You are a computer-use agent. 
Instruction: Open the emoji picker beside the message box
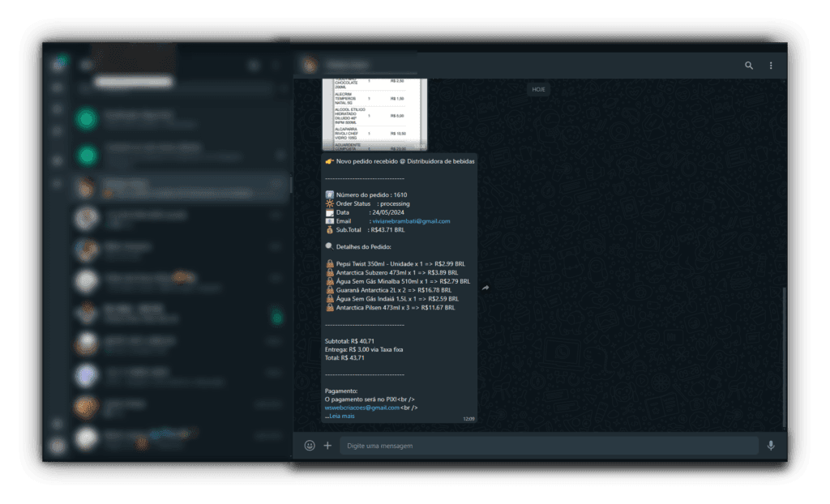[x=310, y=446]
